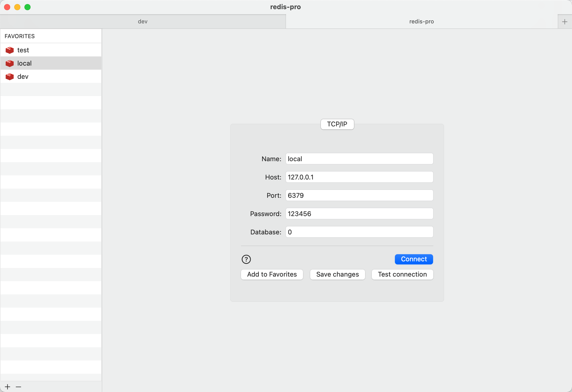Focus the Password text field
572x392 pixels.
click(359, 214)
